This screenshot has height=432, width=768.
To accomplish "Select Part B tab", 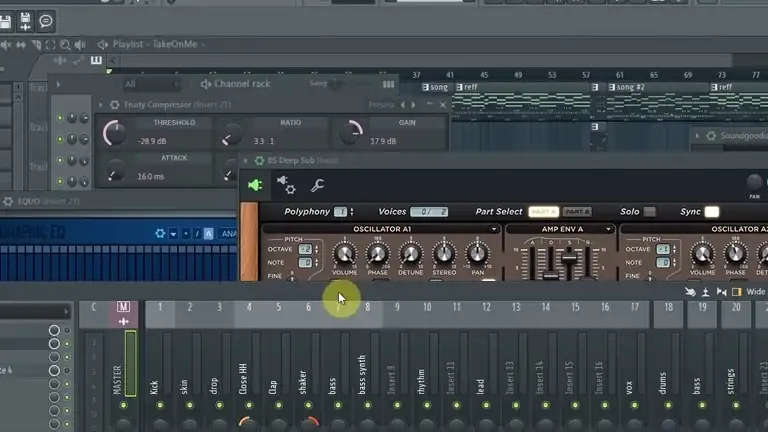I will [577, 212].
